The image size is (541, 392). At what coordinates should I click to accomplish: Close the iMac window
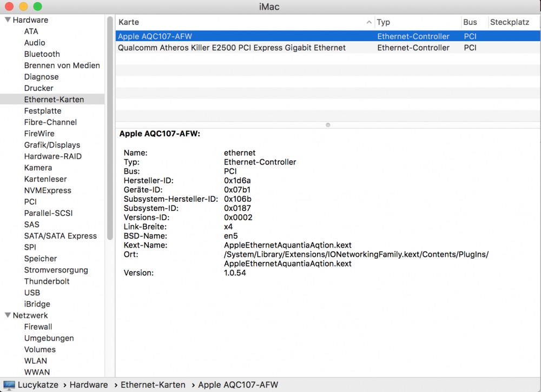tap(9, 6)
